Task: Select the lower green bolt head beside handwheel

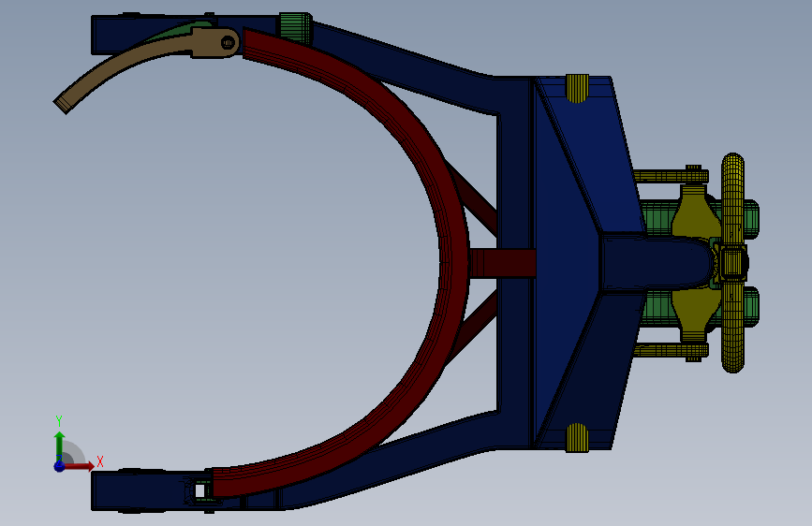Action: coord(752,306)
